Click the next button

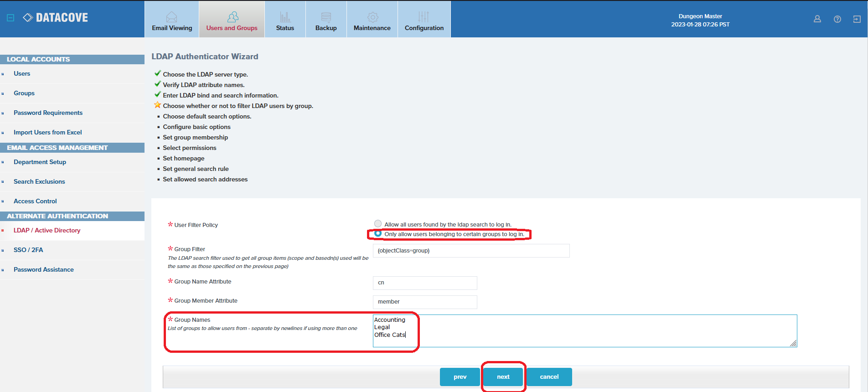(x=503, y=377)
